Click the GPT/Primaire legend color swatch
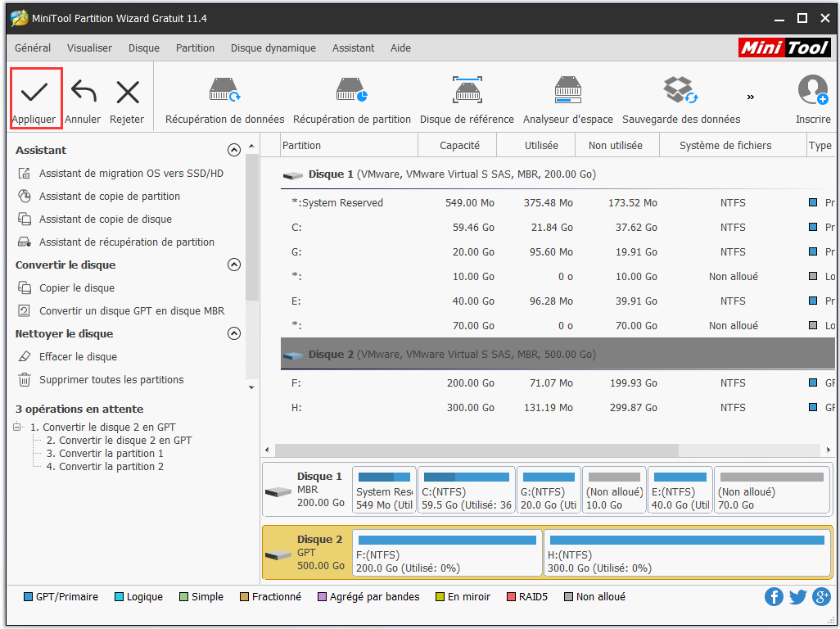Screen dimensions: 840x629 click(x=29, y=597)
